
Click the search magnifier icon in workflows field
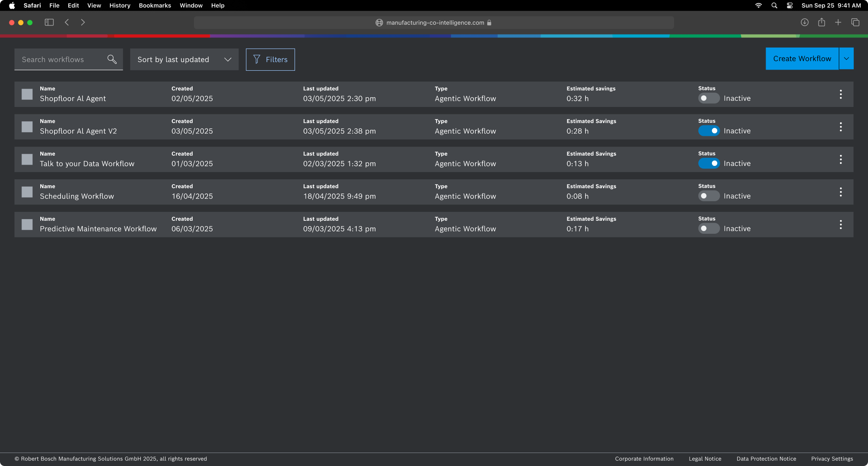[x=112, y=59]
